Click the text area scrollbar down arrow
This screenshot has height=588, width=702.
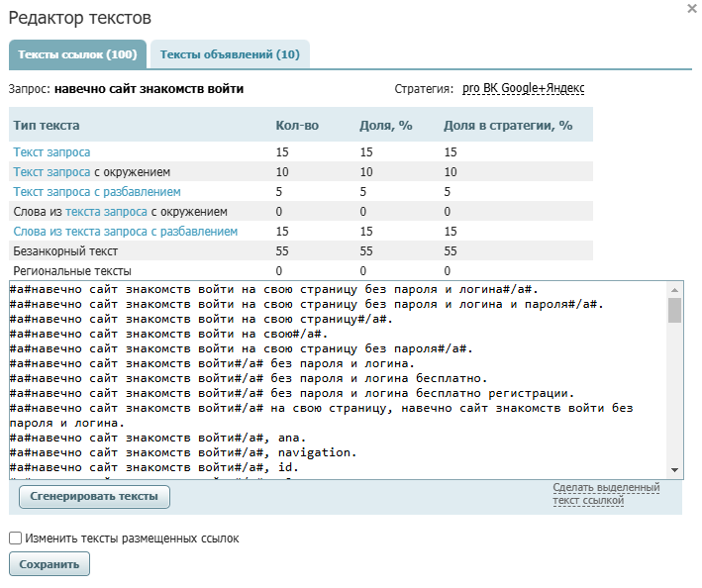coord(674,469)
